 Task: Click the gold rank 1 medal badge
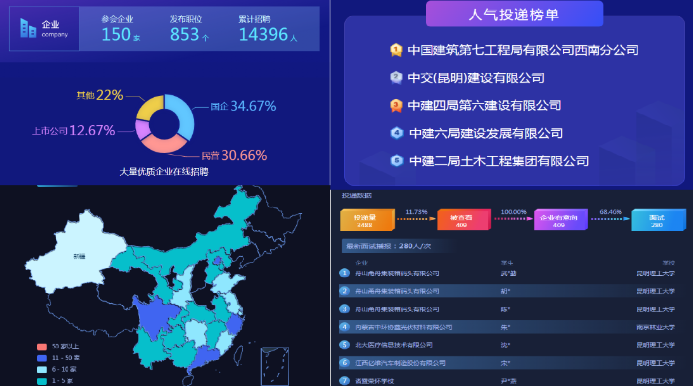coord(396,50)
